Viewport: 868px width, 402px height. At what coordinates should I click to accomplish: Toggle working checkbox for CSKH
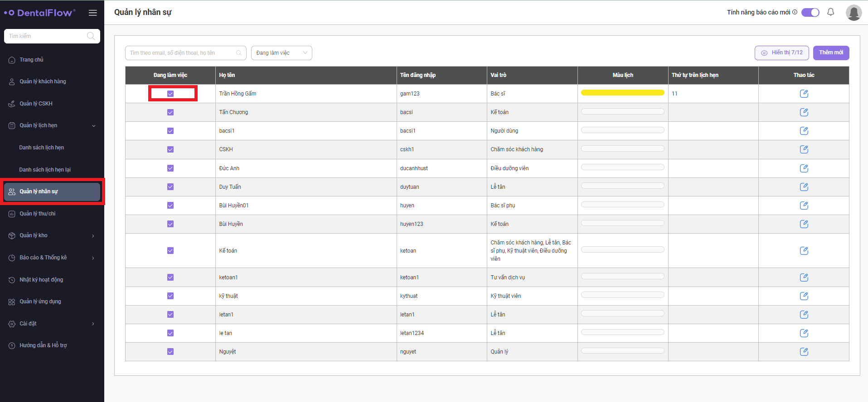point(170,149)
